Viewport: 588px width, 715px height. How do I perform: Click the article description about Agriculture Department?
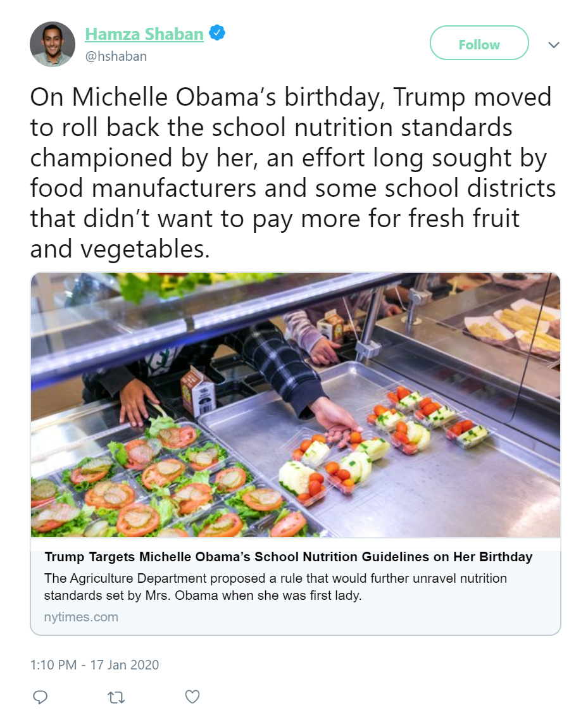pyautogui.click(x=275, y=587)
